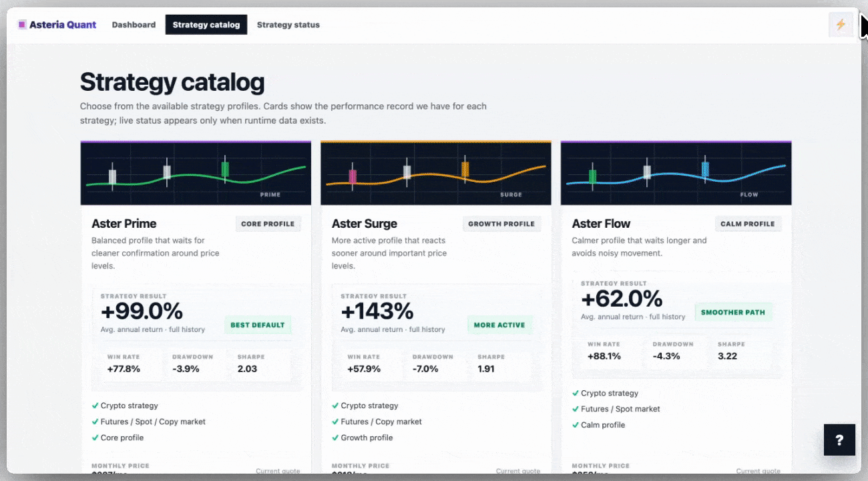Click the FLOW label on the chart
Image resolution: width=868 pixels, height=481 pixels.
click(749, 195)
